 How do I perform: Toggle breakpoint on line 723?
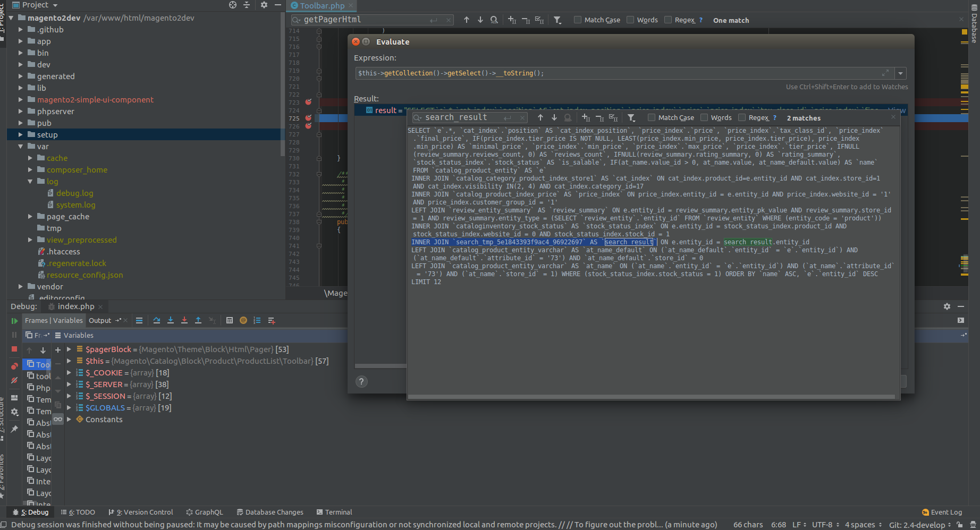[308, 102]
